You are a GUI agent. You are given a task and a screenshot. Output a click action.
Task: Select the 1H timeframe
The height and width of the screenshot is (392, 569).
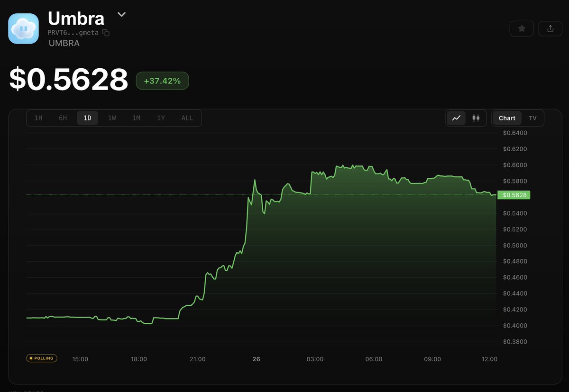38,118
